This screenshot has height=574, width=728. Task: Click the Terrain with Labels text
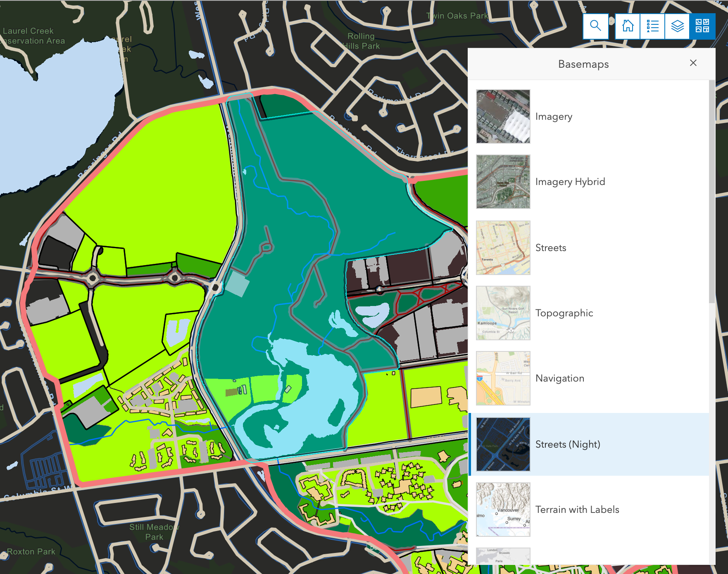[x=577, y=510]
